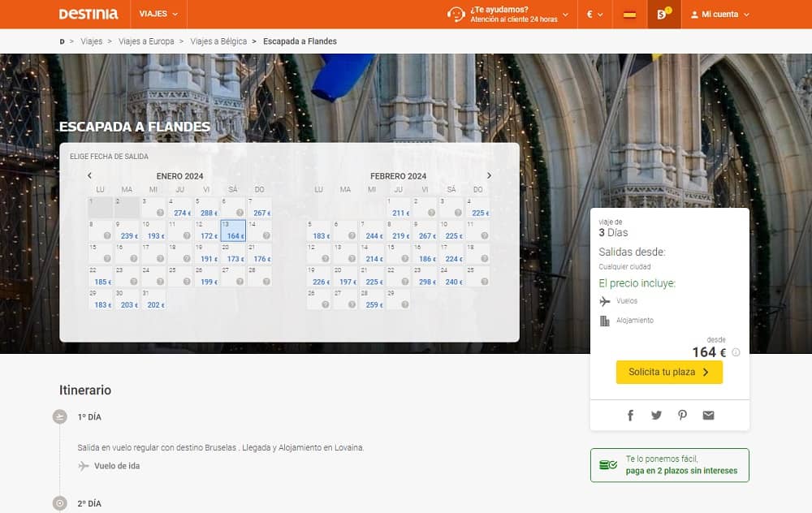Share the trip on Facebook

pyautogui.click(x=630, y=415)
